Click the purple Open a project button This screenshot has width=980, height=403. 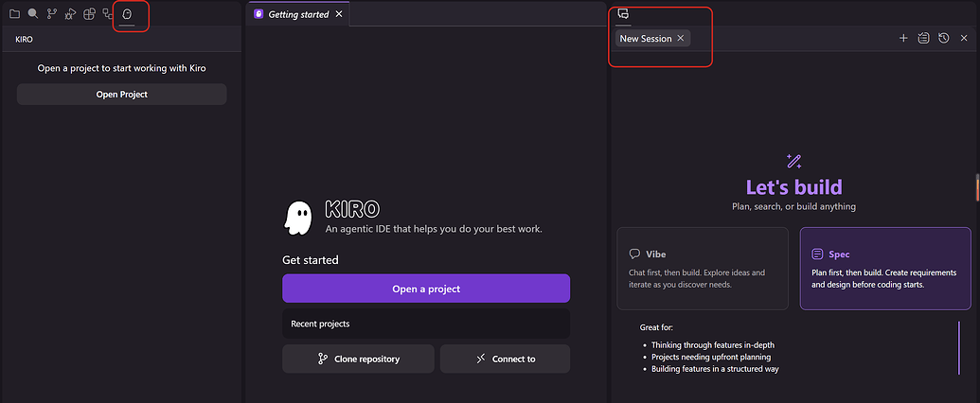426,289
